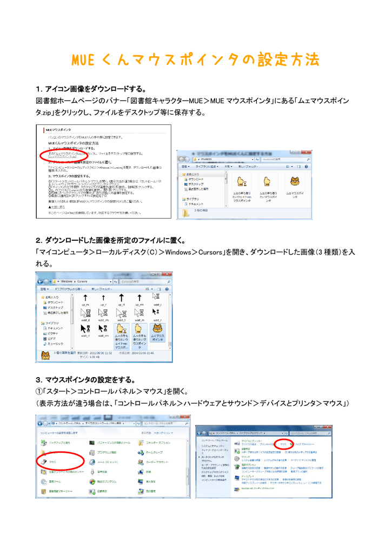The width and height of the screenshot is (392, 554).
Task: Click 新しいフォルダー in the Cursors window toolbar
Action: (102, 289)
